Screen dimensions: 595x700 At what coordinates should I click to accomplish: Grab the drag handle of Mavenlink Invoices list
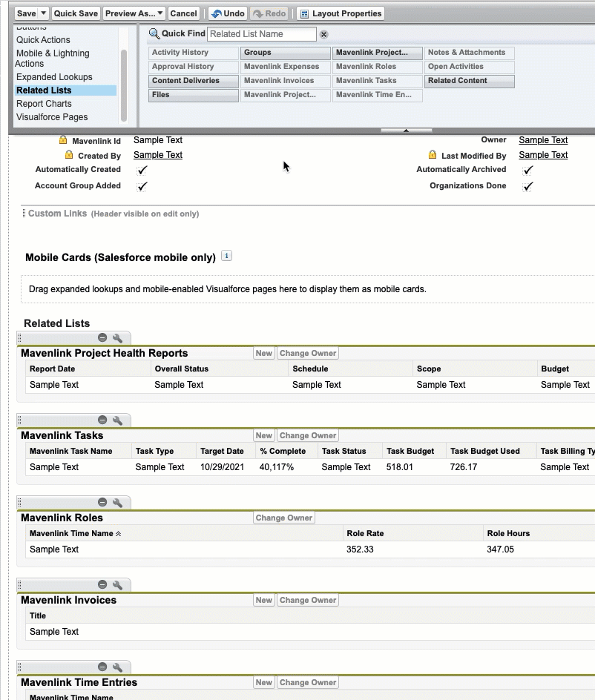click(19, 585)
